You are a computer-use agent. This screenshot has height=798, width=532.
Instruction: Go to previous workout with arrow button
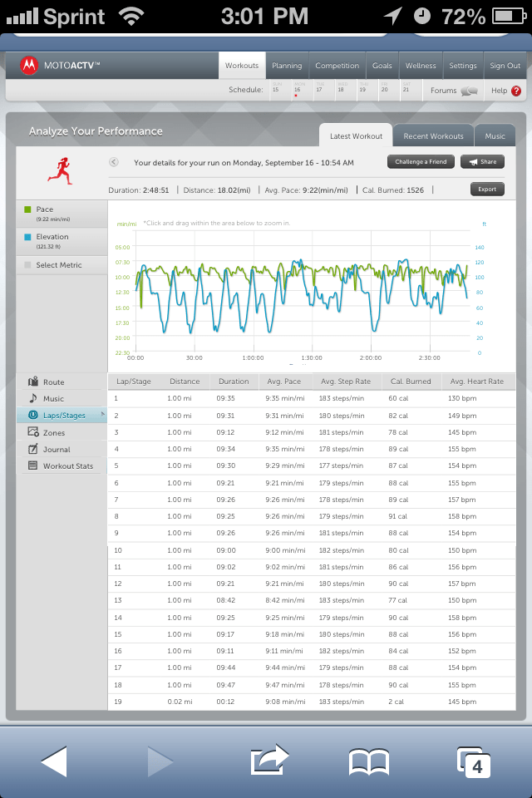point(114,162)
